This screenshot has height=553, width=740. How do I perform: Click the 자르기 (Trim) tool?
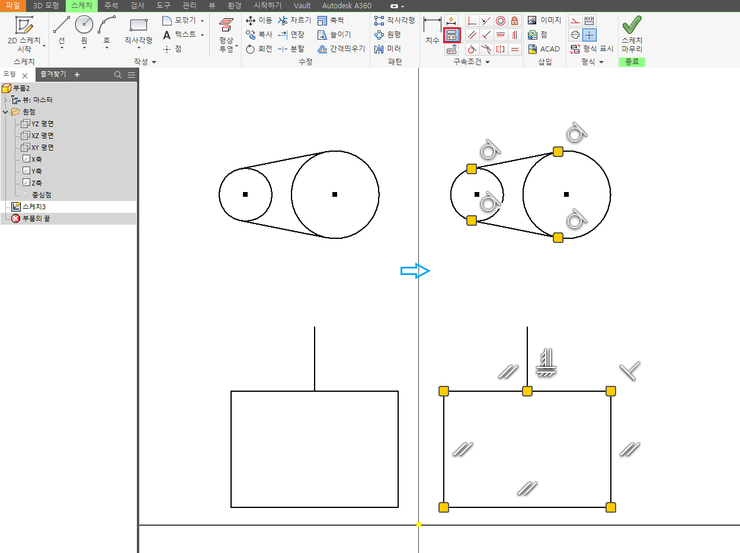(x=294, y=20)
